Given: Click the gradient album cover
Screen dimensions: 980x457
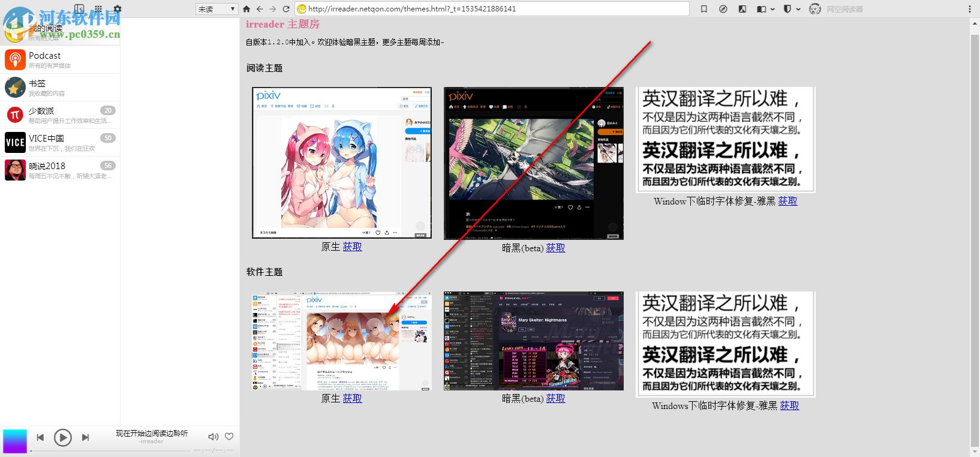Looking at the screenshot, I should click(15, 441).
